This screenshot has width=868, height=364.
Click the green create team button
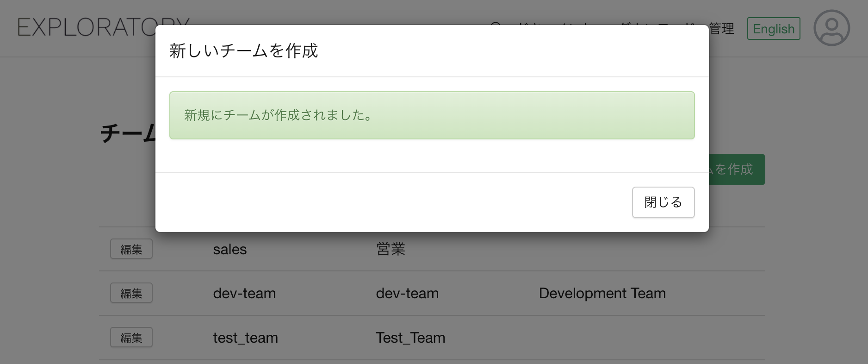pos(737,169)
